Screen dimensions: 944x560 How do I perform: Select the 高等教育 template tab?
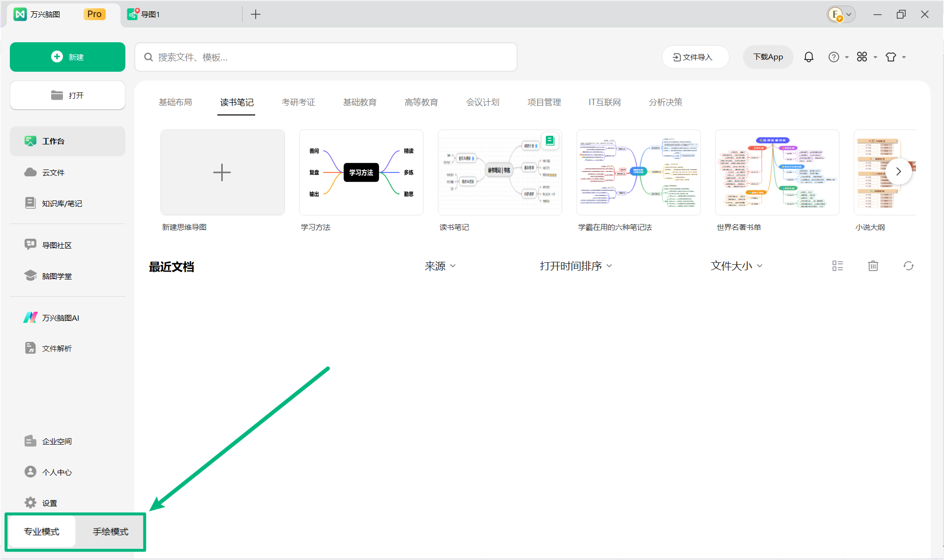click(x=421, y=102)
